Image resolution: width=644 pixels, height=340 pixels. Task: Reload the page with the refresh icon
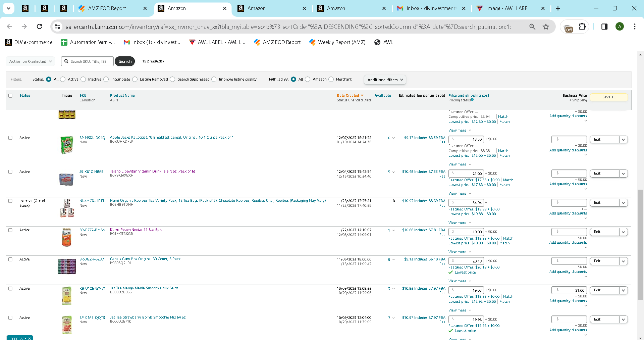point(39,27)
